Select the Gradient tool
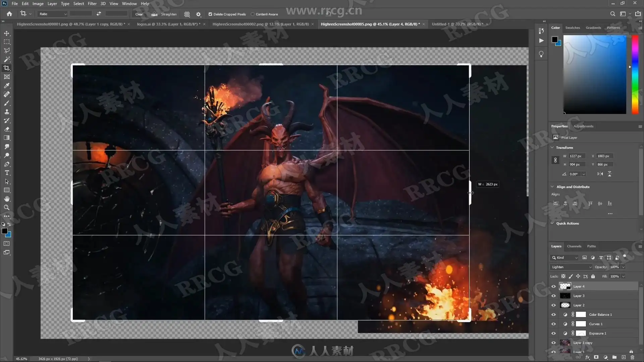The height and width of the screenshot is (362, 644). 7,138
